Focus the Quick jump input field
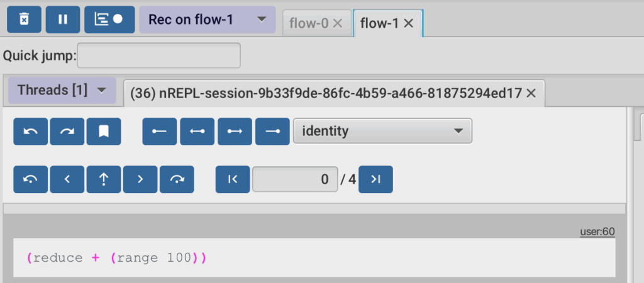644x283 pixels. (159, 55)
